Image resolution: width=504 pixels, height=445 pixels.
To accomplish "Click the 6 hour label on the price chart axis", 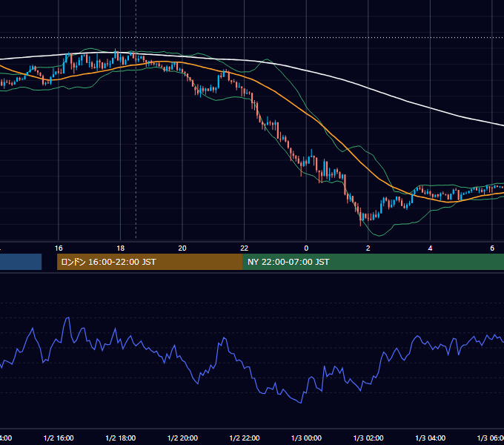I will tap(492, 248).
